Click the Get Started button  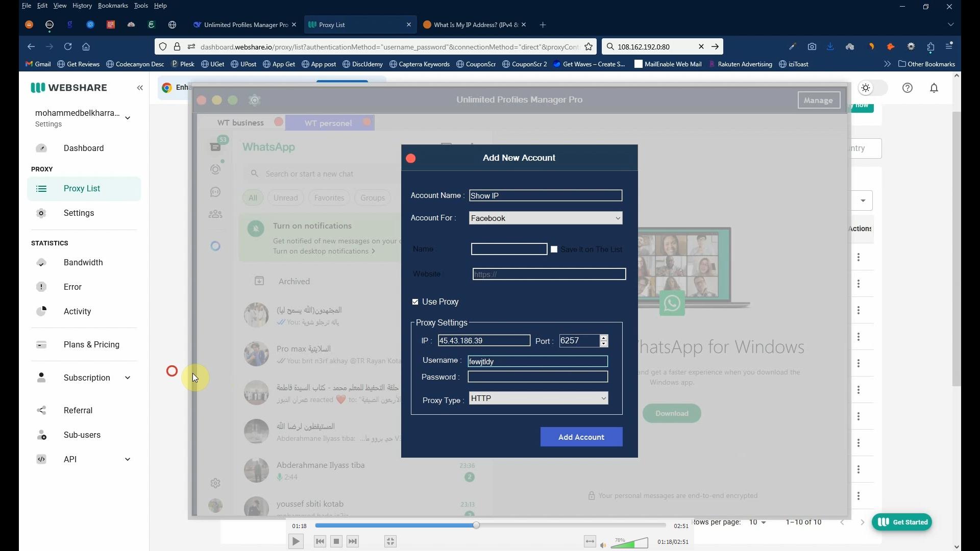coord(901,522)
